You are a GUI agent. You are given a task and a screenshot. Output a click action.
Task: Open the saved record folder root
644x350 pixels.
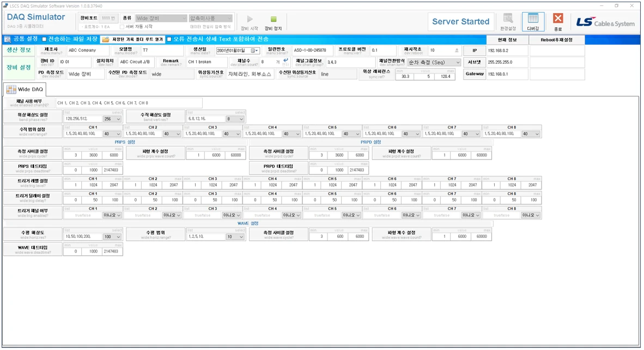point(132,39)
